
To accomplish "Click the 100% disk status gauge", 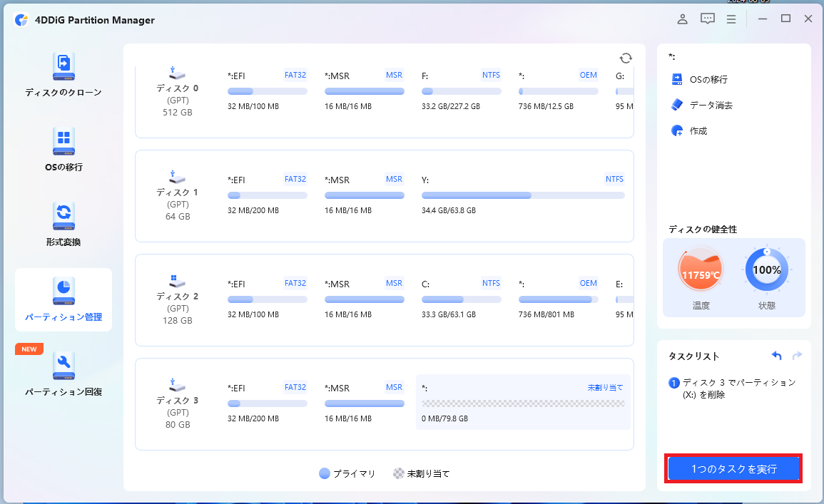I will click(x=767, y=270).
